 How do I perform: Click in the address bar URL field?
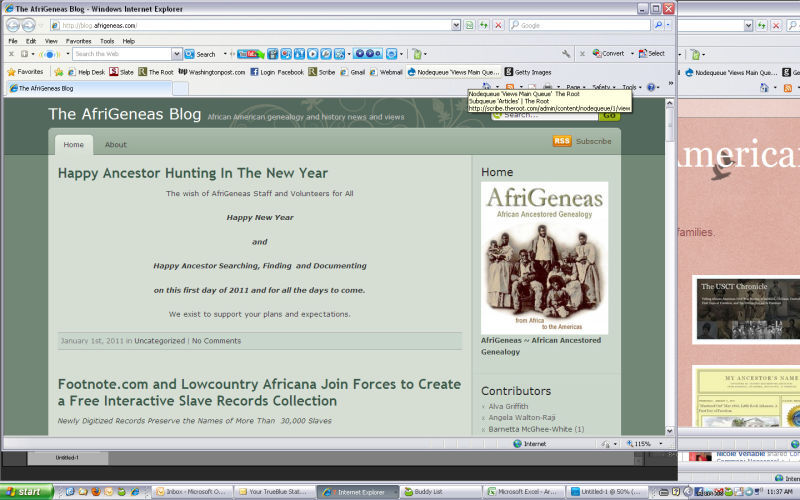click(x=250, y=25)
